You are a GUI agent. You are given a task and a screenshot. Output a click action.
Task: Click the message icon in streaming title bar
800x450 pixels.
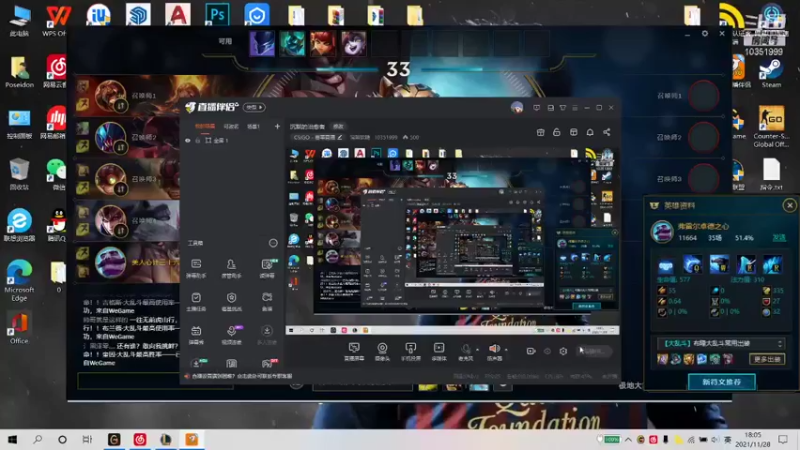tap(536, 108)
